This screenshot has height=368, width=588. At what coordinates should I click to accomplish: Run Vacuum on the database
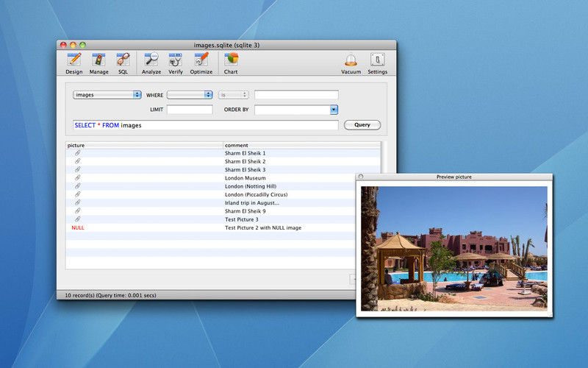(x=351, y=63)
